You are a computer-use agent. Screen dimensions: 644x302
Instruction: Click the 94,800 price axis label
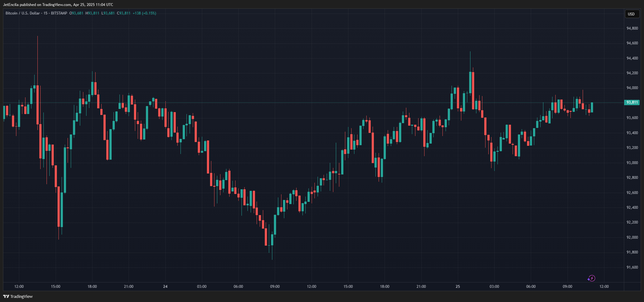632,28
